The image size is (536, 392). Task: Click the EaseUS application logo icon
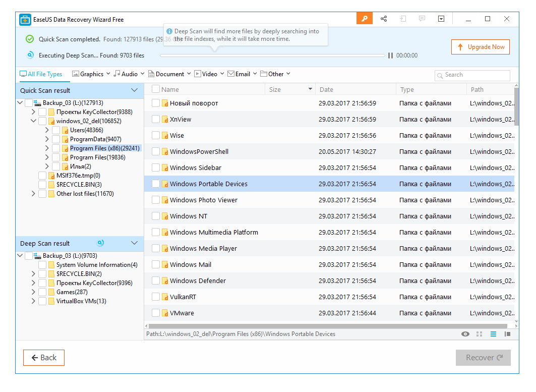coord(25,20)
